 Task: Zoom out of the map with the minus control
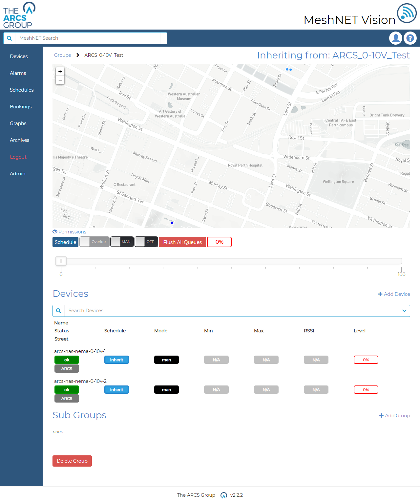[60, 80]
